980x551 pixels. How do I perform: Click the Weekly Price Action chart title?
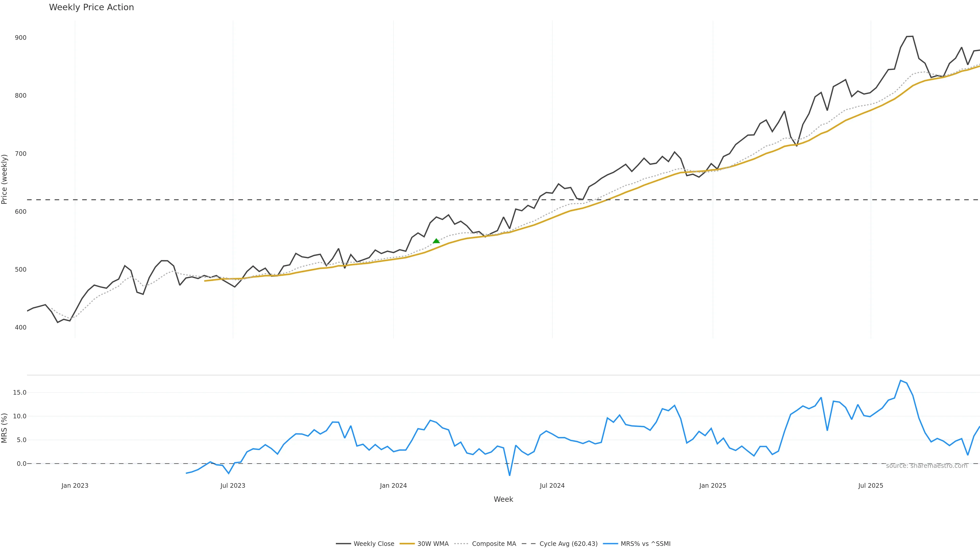[x=91, y=7]
